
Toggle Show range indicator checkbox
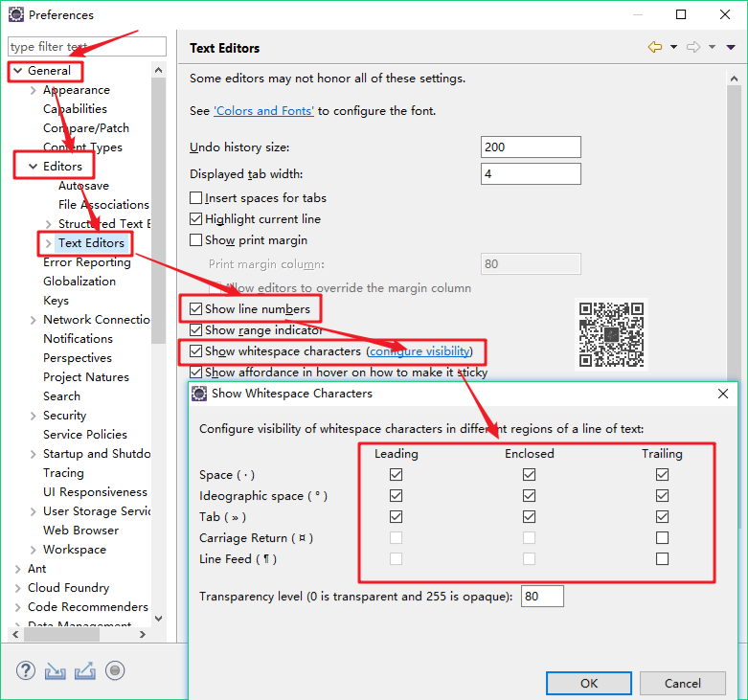[195, 330]
